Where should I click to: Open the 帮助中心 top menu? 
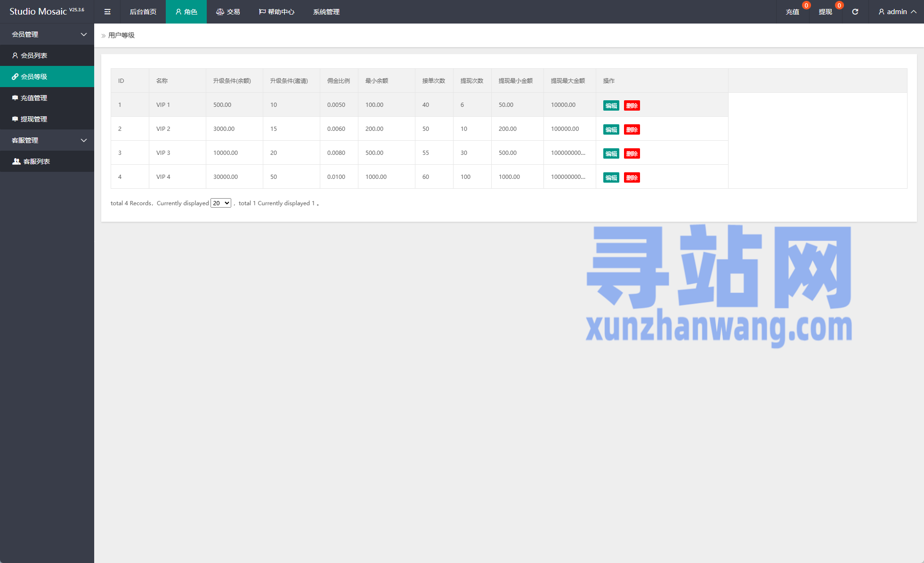pos(276,12)
